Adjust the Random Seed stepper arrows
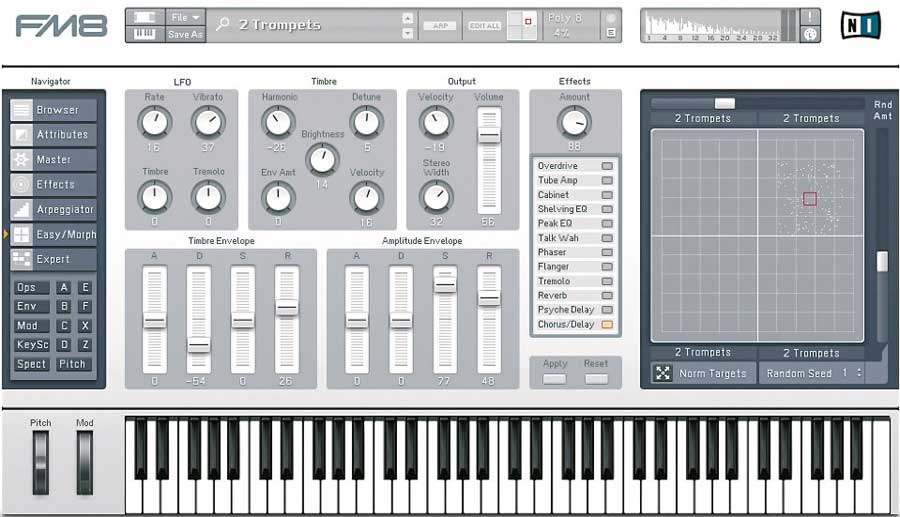This screenshot has height=517, width=900. pyautogui.click(x=859, y=373)
